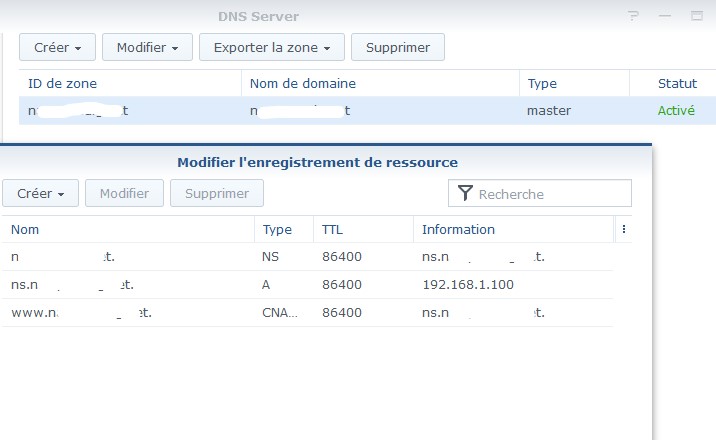Screen dimensions: 716x440
Task: Select the CNA... record row
Action: [307, 312]
